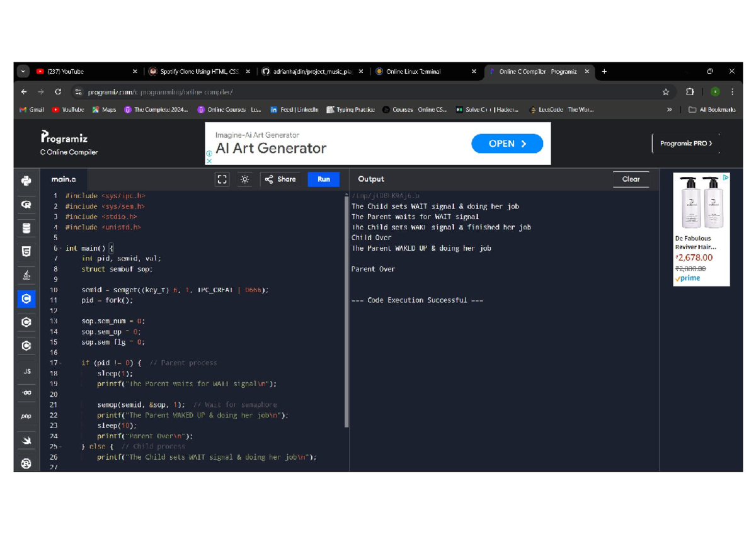Reload the current page
756x534 pixels.
[x=58, y=92]
